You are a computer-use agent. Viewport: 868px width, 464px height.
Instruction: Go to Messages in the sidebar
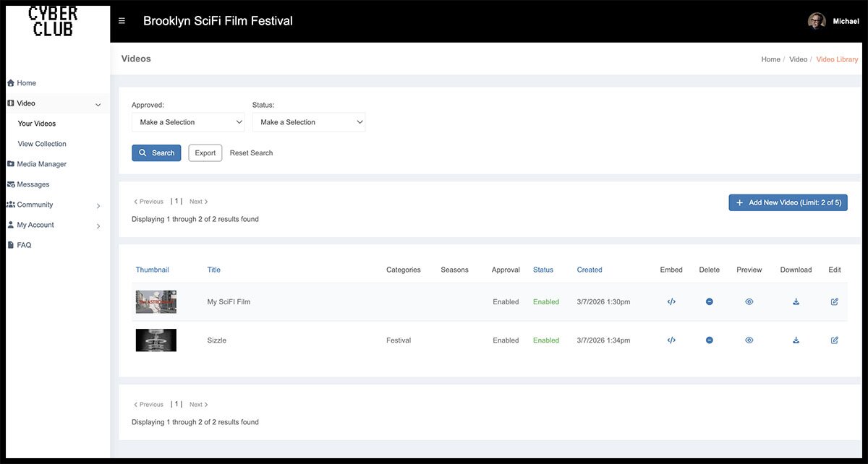[33, 184]
